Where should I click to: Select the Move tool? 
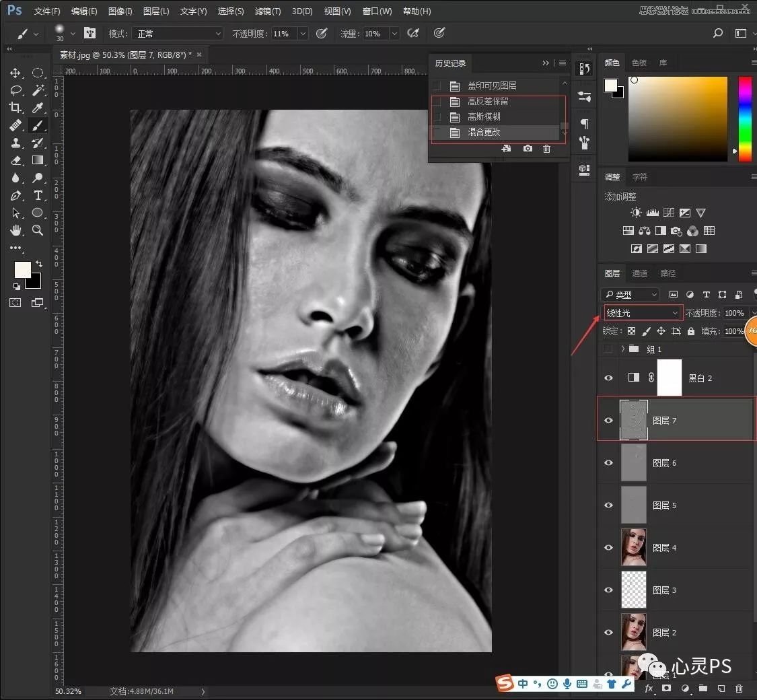click(x=15, y=73)
